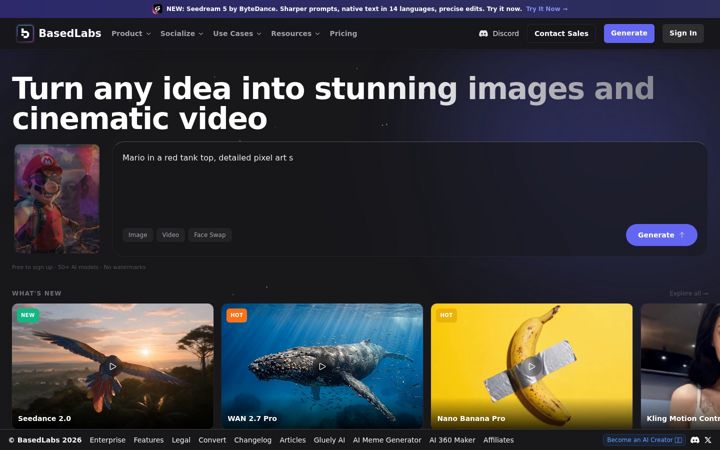
Task: Open the AI 360 Maker footer link
Action: pyautogui.click(x=452, y=440)
